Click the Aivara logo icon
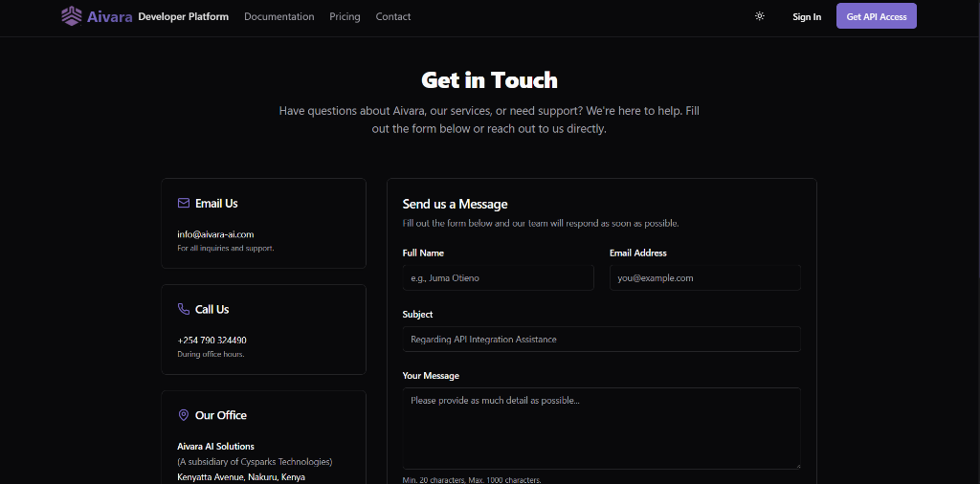This screenshot has width=980, height=484. pos(71,16)
